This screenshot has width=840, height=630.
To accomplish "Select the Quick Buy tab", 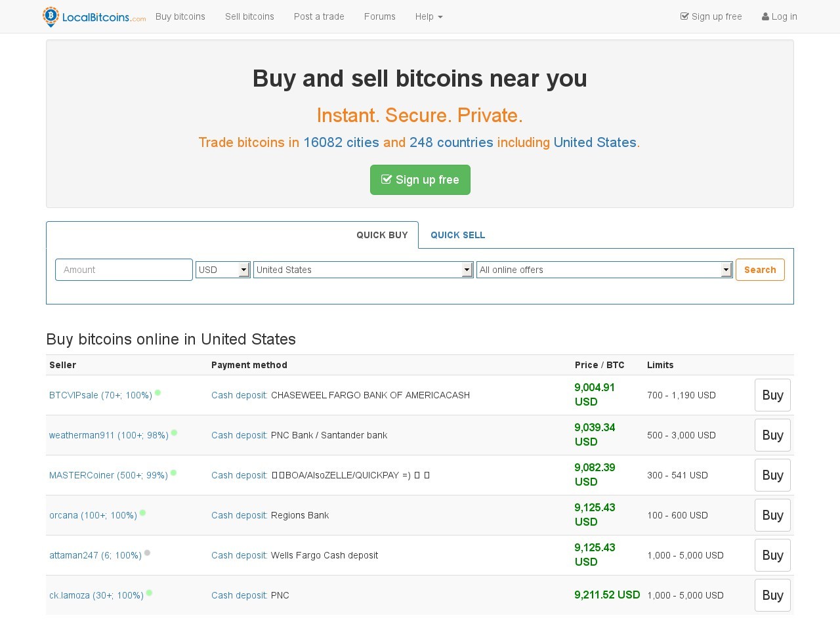I will (x=382, y=235).
